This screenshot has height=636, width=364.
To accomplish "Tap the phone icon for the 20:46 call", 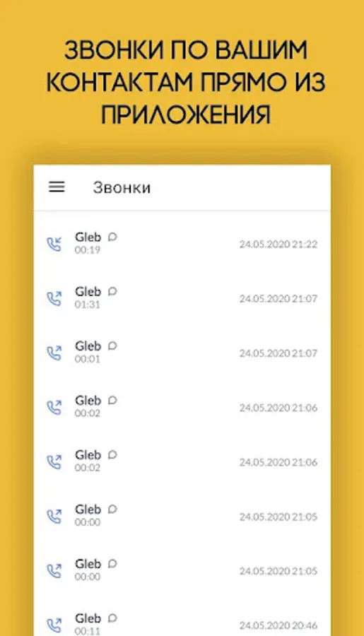I will 54,625.
